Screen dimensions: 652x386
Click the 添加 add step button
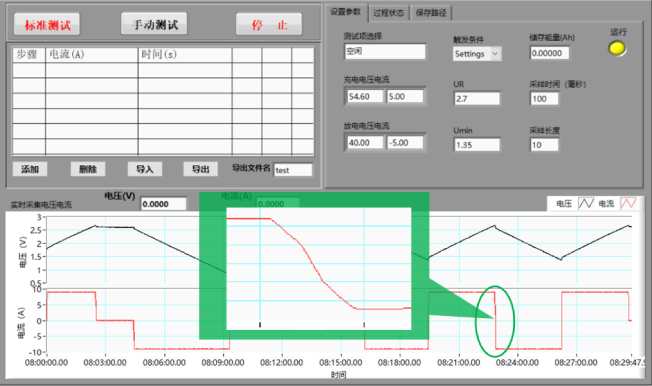point(30,169)
